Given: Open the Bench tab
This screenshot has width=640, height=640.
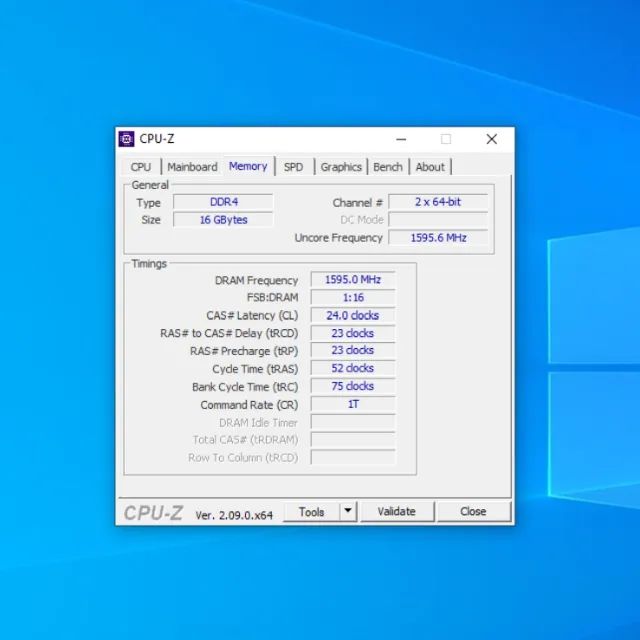Looking at the screenshot, I should tap(388, 167).
